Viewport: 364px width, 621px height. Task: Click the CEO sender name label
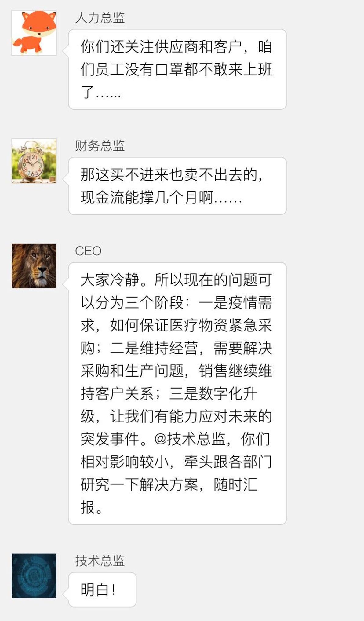[x=88, y=251]
